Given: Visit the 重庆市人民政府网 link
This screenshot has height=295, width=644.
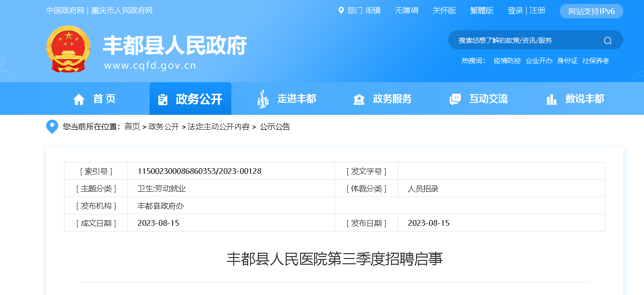Looking at the screenshot, I should click(122, 11).
